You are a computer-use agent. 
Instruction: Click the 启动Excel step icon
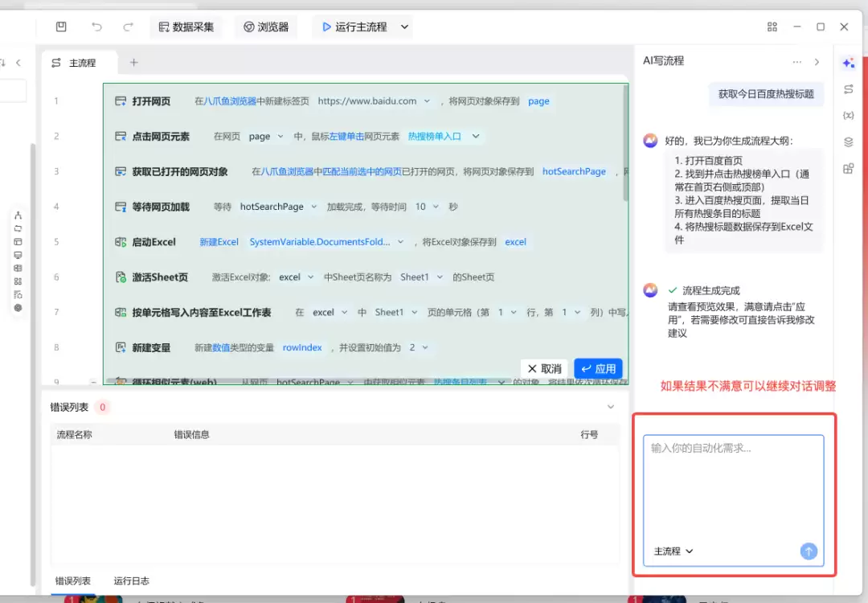[x=120, y=242]
